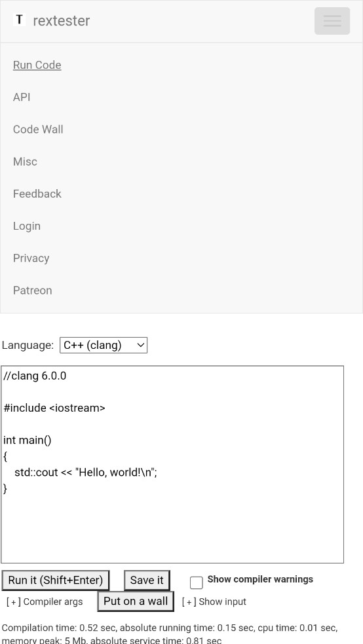Go to the Login page

(27, 226)
